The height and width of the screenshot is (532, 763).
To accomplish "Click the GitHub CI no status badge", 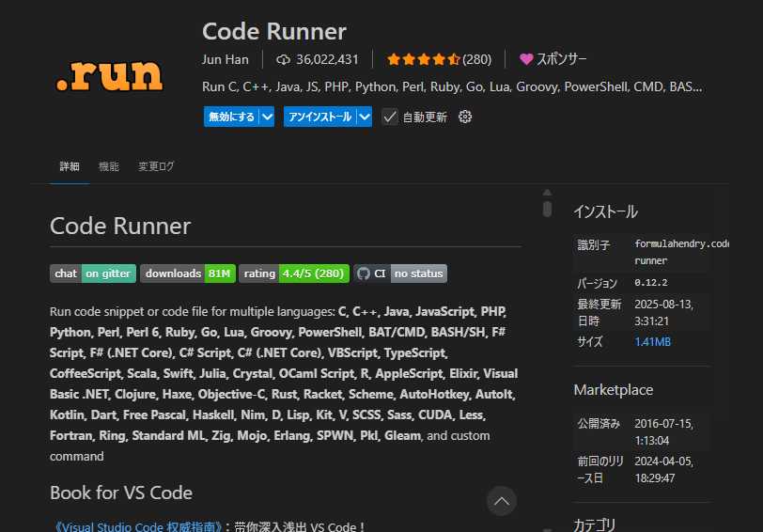I will (400, 274).
